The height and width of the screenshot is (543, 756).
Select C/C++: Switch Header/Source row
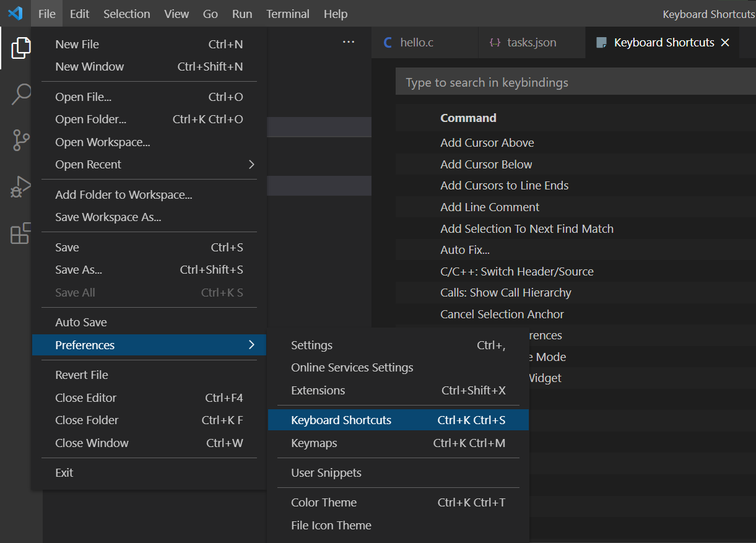pyautogui.click(x=576, y=271)
